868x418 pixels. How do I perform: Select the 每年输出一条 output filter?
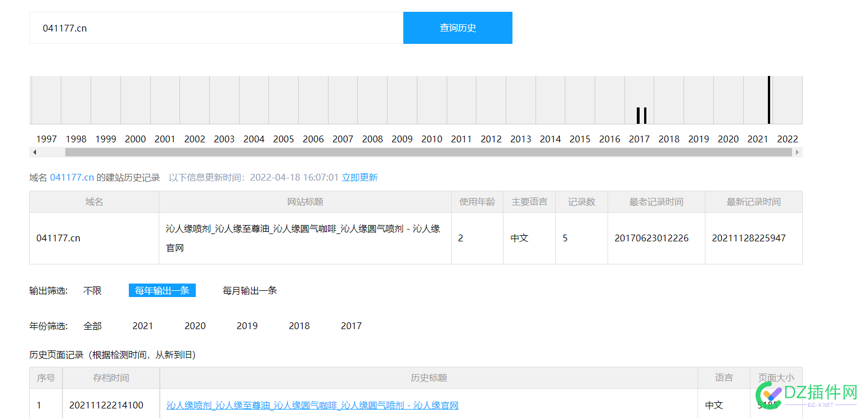point(162,290)
